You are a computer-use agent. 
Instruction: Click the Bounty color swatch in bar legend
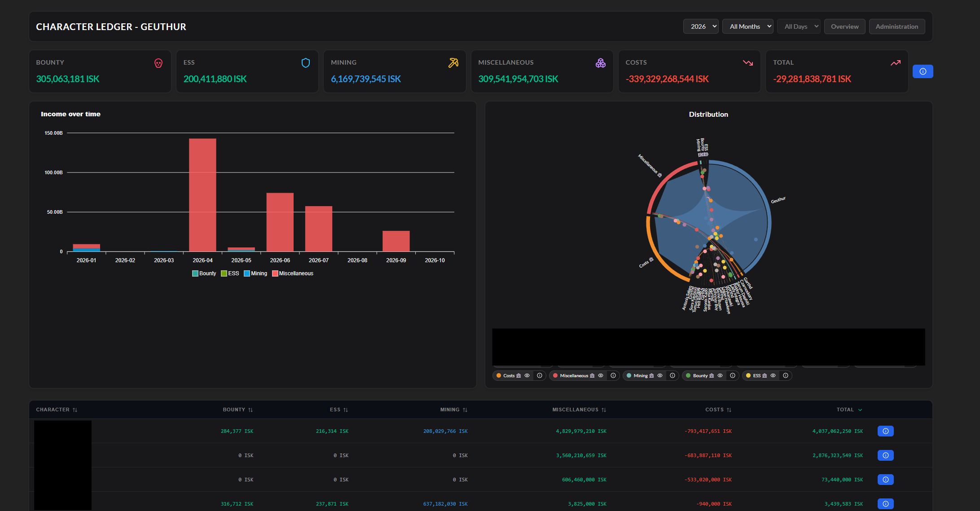coord(195,273)
